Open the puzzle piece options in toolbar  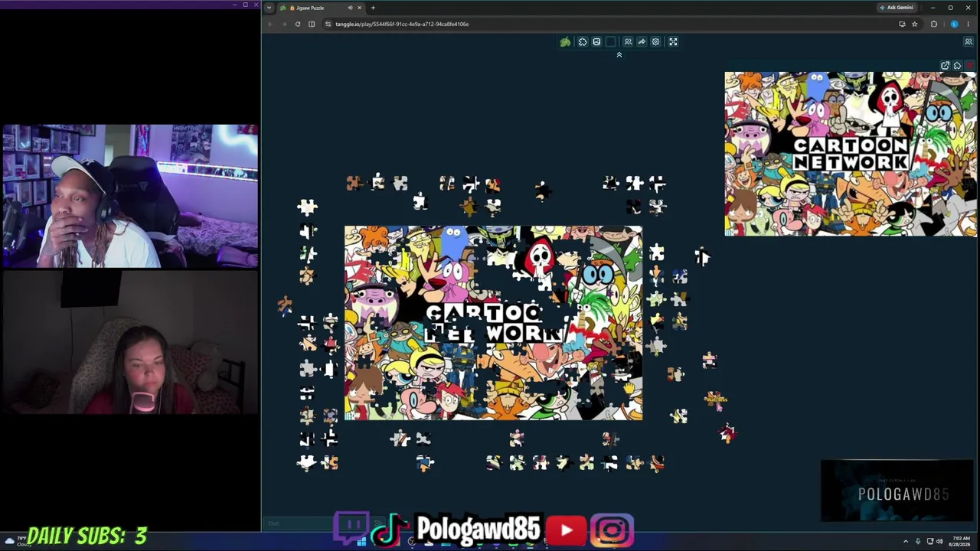coord(583,42)
